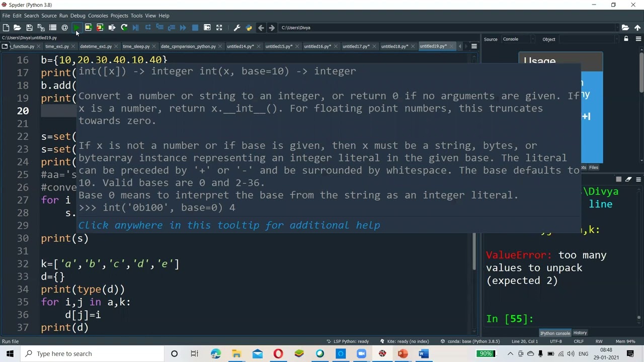Open editor tabs browse icon at left

coord(5,46)
